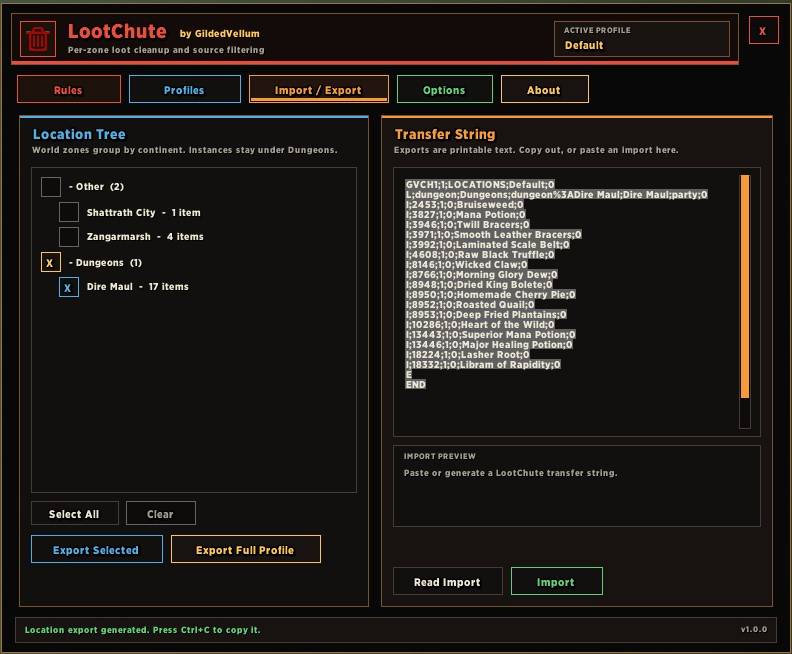
Task: Click the Import Preview placeholder text
Action: click(510, 473)
